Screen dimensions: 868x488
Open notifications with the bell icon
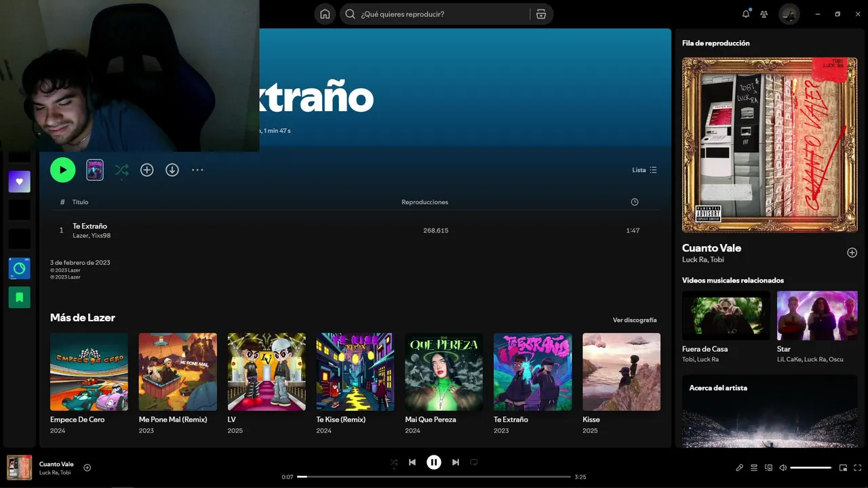[x=746, y=14]
